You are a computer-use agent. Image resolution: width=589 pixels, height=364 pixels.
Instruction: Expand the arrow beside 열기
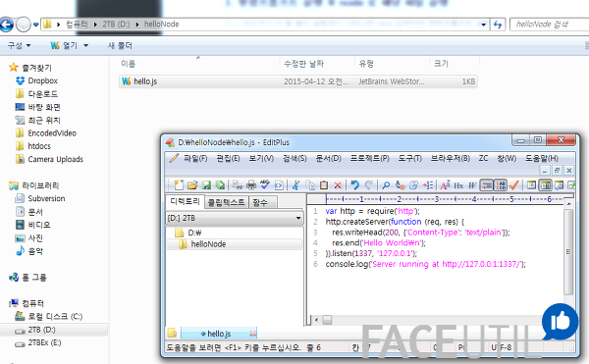pyautogui.click(x=85, y=46)
